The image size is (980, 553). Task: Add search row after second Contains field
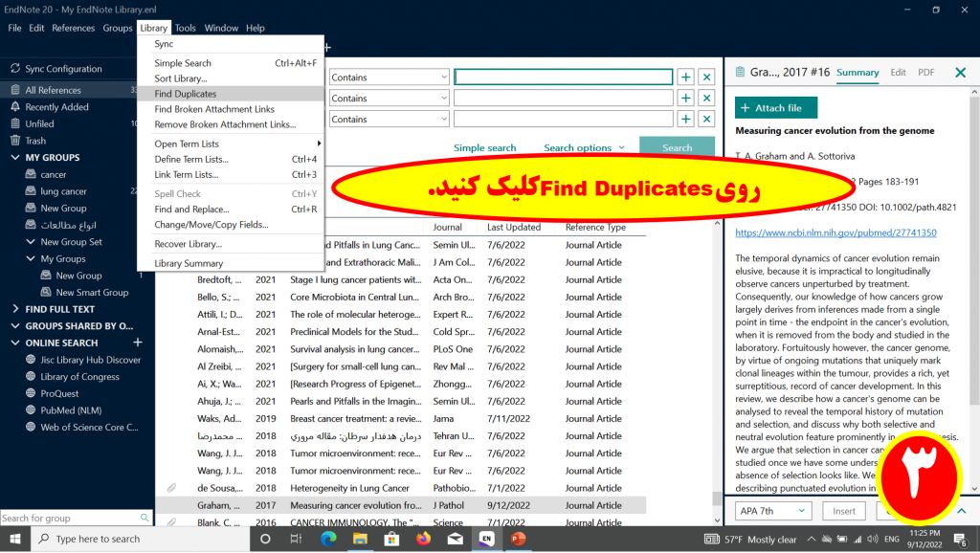pos(685,99)
